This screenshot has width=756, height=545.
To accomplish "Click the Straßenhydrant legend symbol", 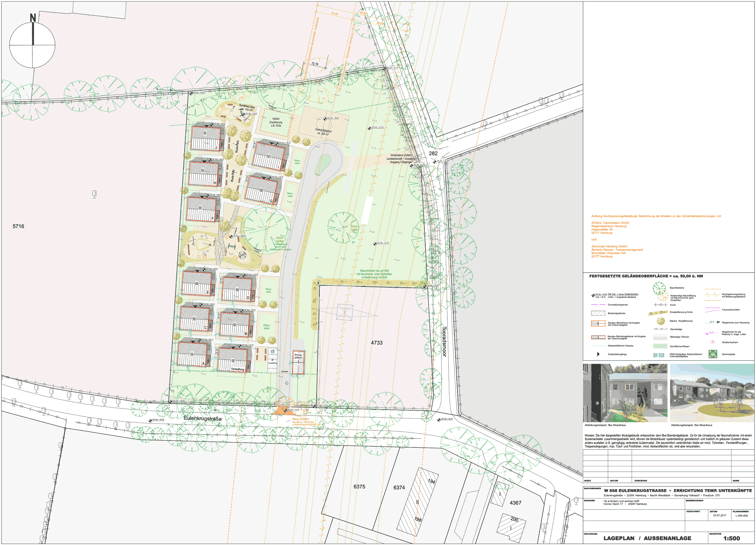I will pyautogui.click(x=713, y=342).
